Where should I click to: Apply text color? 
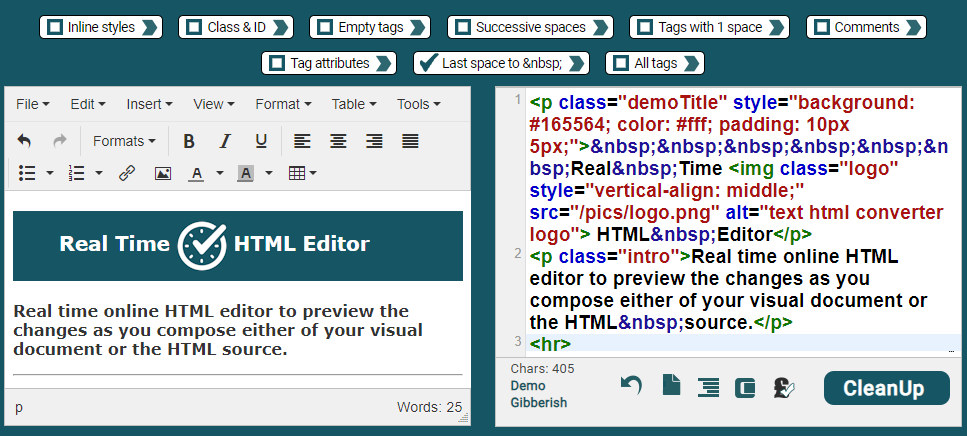[197, 173]
